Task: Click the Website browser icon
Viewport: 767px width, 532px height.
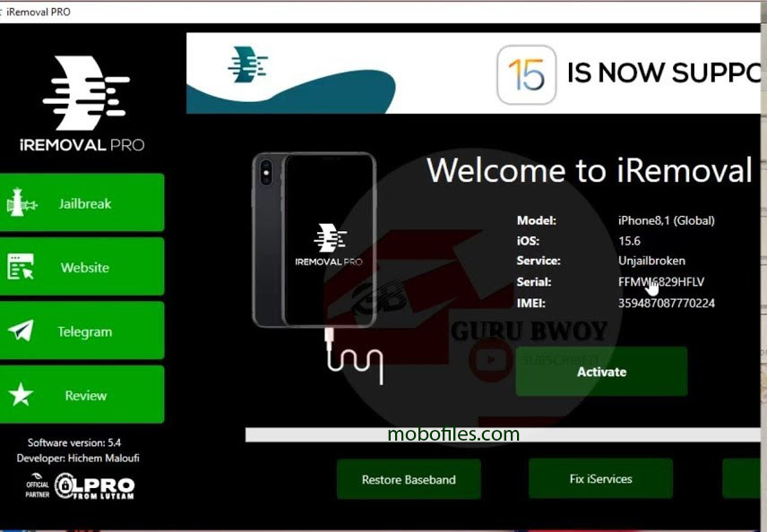Action: [x=21, y=267]
